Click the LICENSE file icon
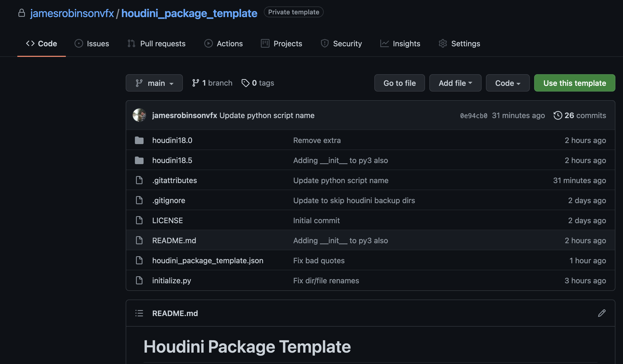Image resolution: width=623 pixels, height=364 pixels. [x=139, y=220]
